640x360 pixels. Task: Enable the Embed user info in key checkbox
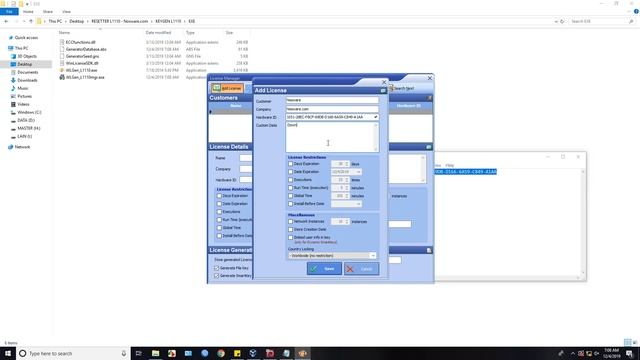(x=291, y=237)
